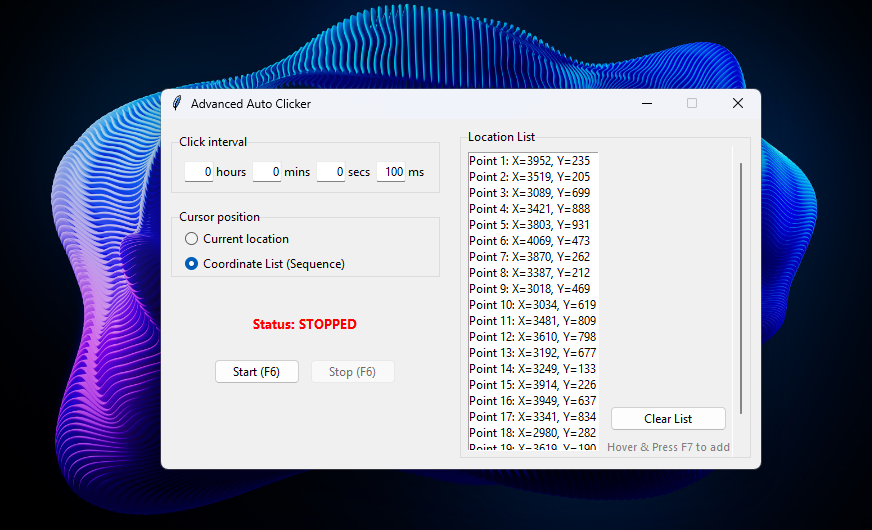Viewport: 872px width, 530px height.
Task: Click the Clear List button
Action: [x=668, y=419]
